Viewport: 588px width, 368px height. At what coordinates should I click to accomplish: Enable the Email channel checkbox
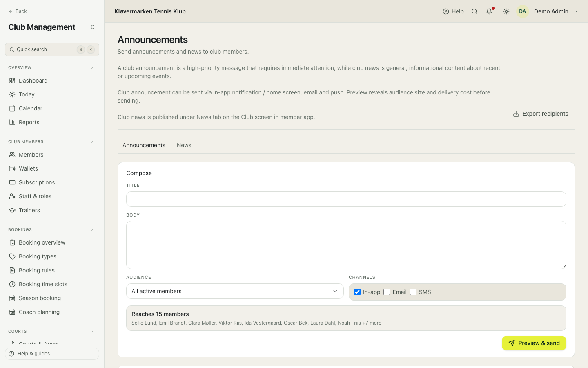(387, 292)
